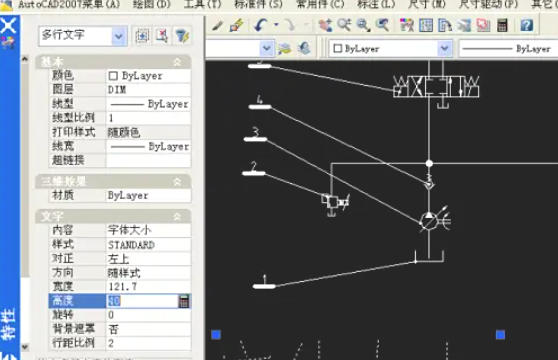Click the left blue selection grip
Screen dimensions: 558x360
point(216,335)
